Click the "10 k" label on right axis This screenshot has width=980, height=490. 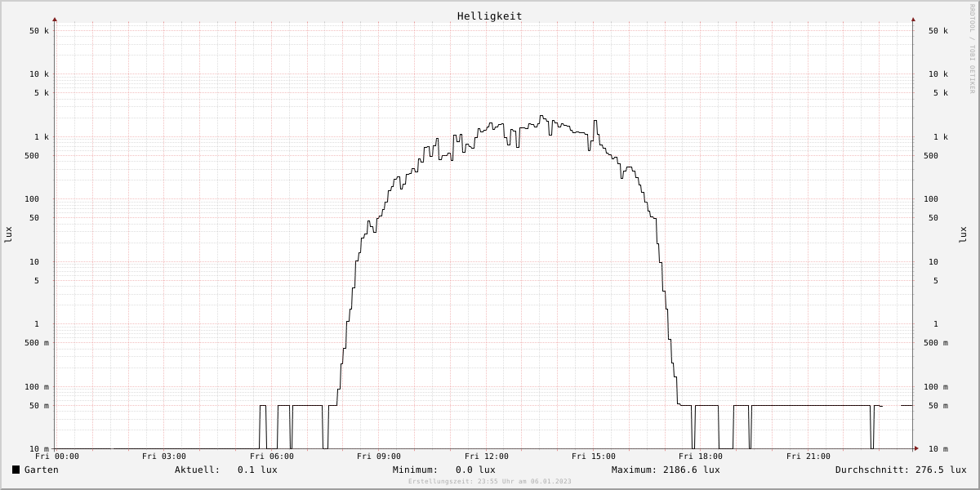(938, 74)
